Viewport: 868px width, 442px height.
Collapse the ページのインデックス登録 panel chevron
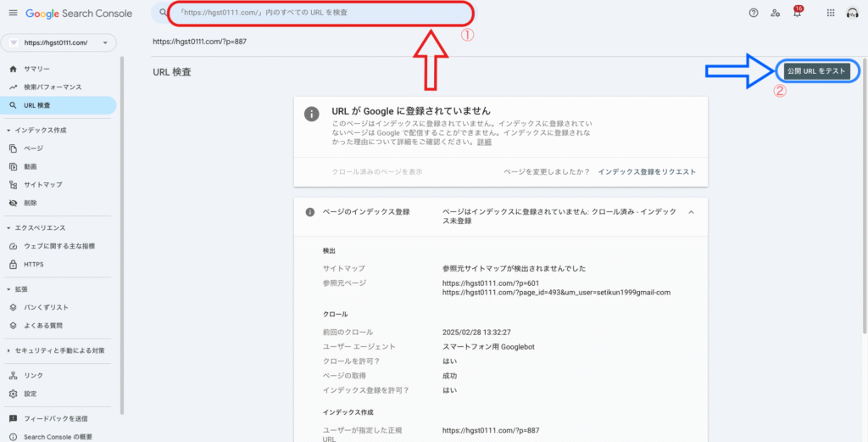[x=691, y=212]
